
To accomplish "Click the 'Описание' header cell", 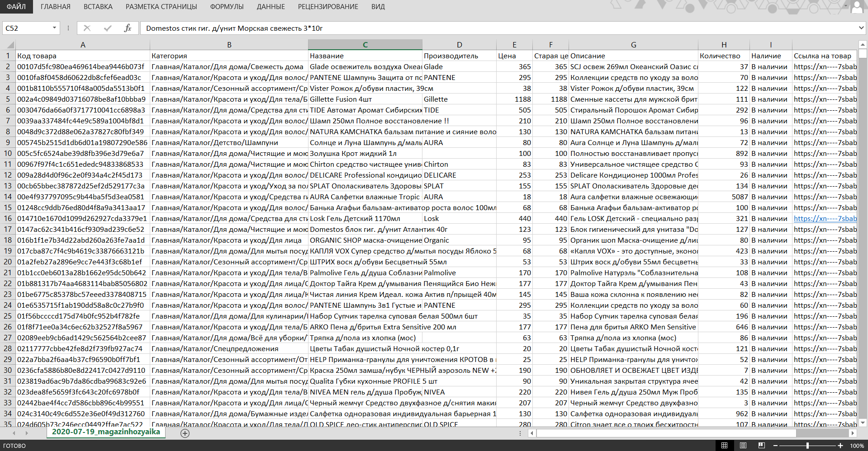I will 633,56.
